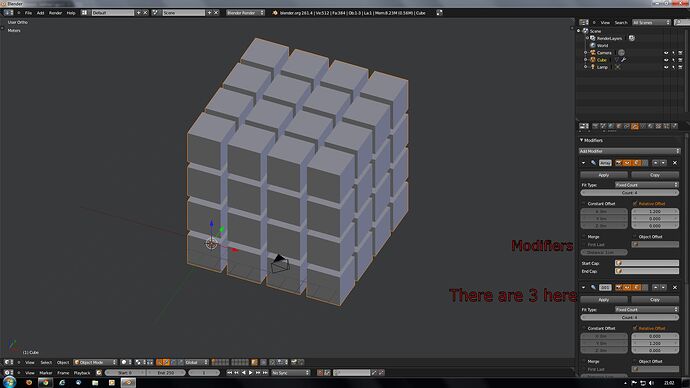
Task: Disable Relative Offset in first modifier
Action: point(635,204)
